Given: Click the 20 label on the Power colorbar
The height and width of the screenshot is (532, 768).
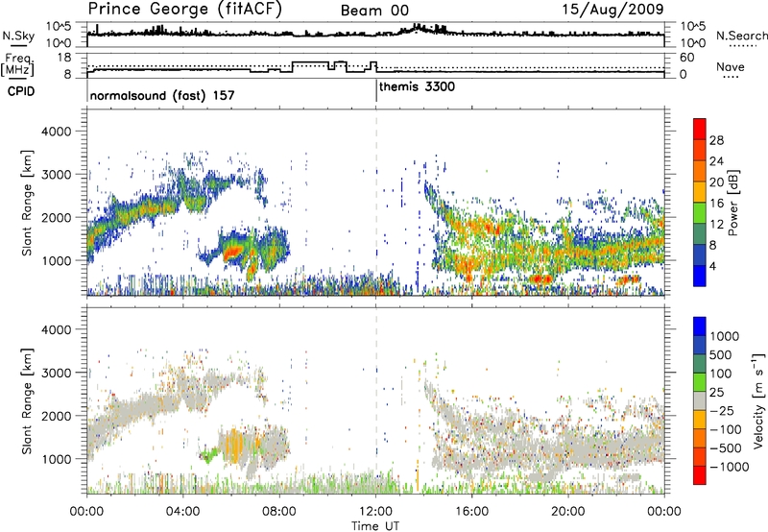Looking at the screenshot, I should 716,182.
